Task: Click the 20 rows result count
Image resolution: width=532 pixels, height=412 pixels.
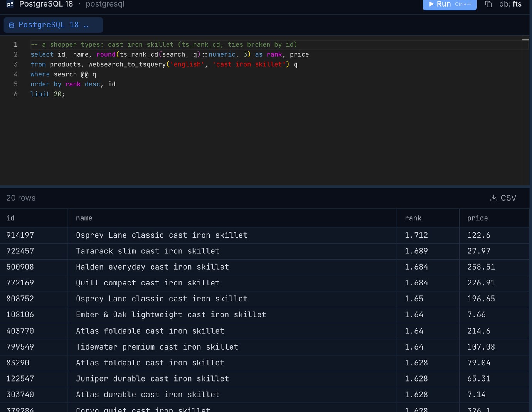Action: 21,198
